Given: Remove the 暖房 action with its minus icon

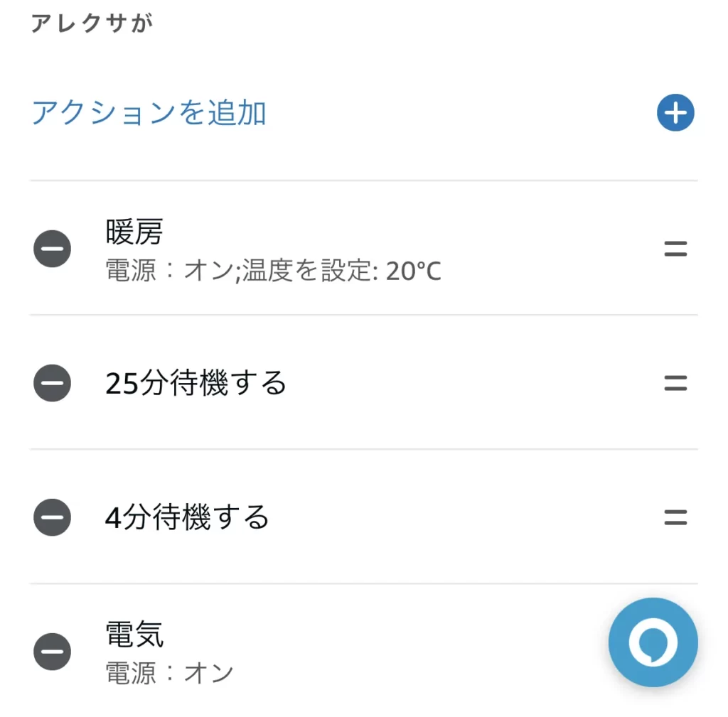Looking at the screenshot, I should [x=52, y=249].
